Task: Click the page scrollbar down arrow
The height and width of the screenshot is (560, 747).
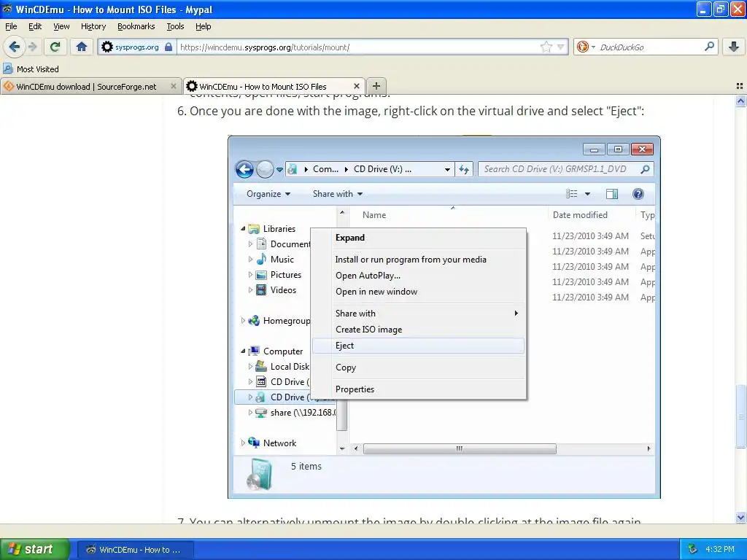Action: (x=740, y=517)
